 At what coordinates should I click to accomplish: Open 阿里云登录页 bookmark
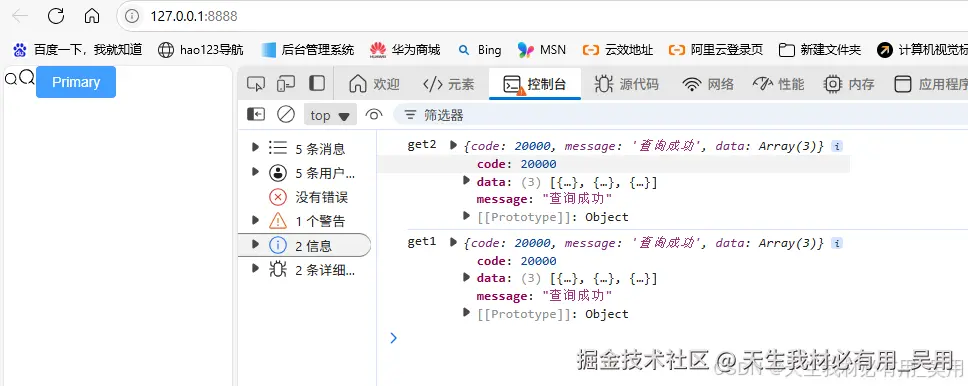[x=716, y=50]
